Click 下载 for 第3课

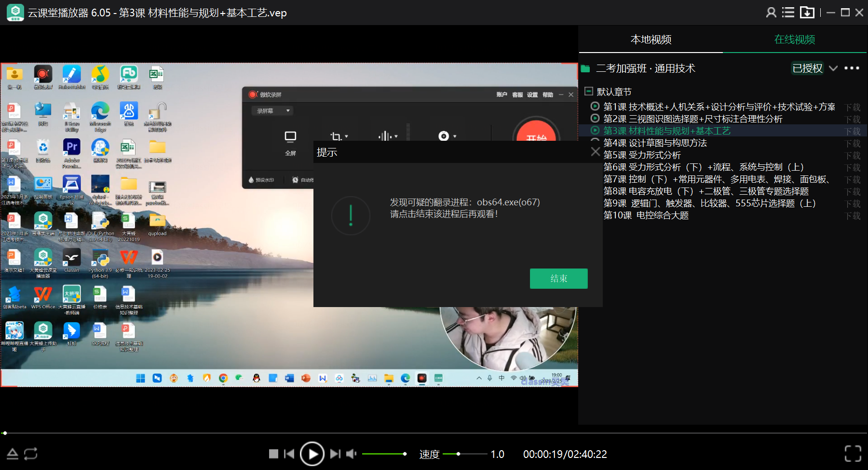pos(853,131)
